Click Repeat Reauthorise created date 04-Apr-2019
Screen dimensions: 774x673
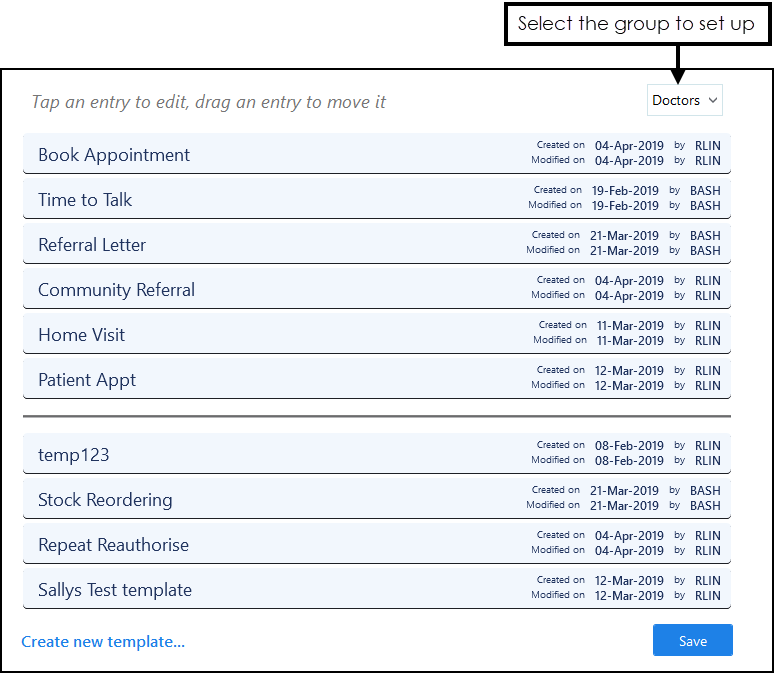pos(629,536)
